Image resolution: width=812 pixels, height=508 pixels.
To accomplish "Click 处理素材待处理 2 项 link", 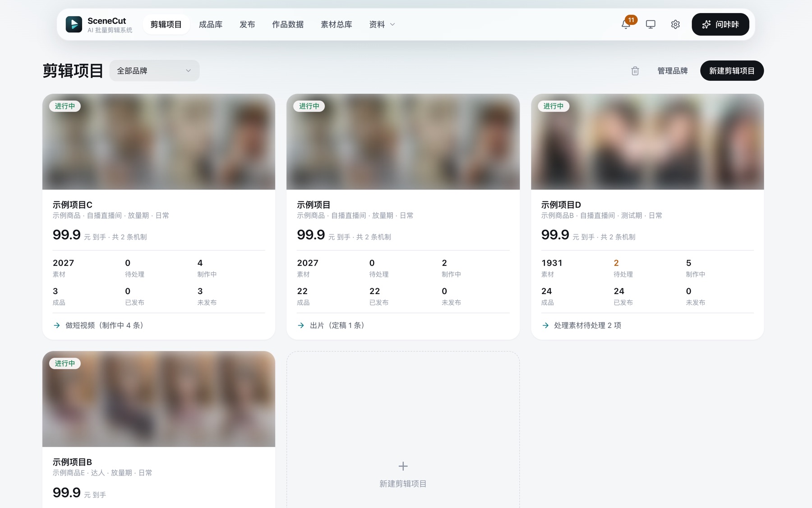I will [x=588, y=325].
